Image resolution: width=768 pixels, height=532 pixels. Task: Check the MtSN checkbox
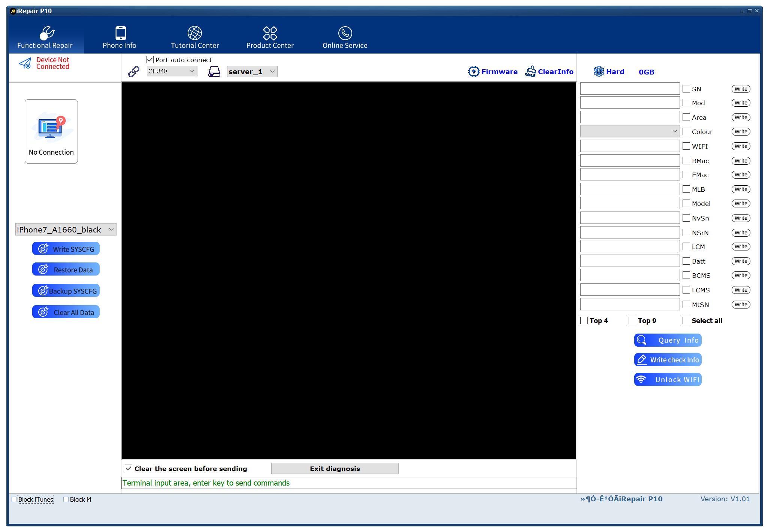click(686, 304)
